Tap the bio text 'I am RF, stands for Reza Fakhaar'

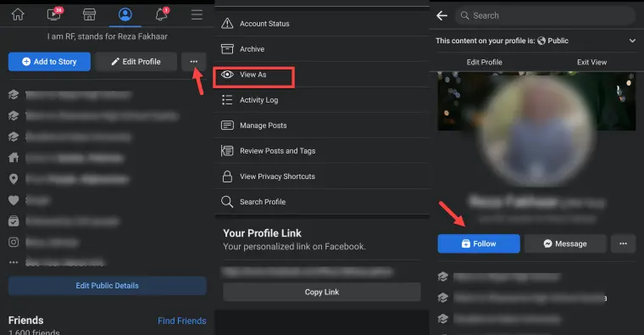coord(108,36)
